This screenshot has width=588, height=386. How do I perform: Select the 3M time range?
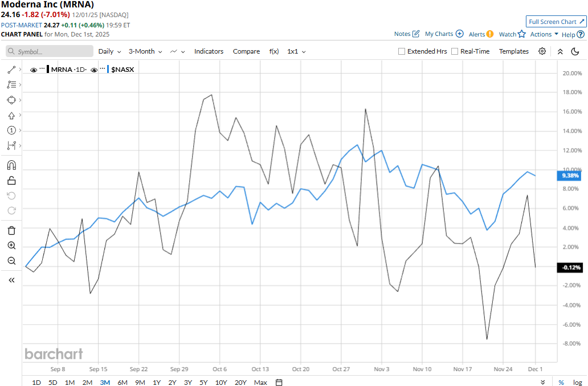click(105, 382)
